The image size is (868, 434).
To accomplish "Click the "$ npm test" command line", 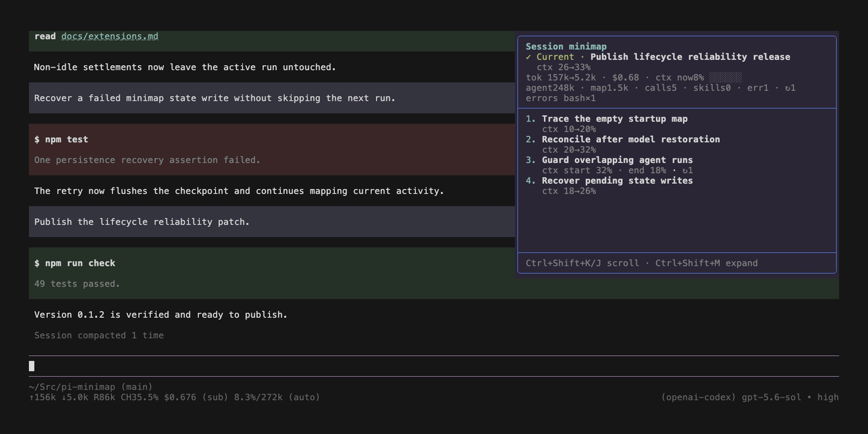I will [61, 139].
